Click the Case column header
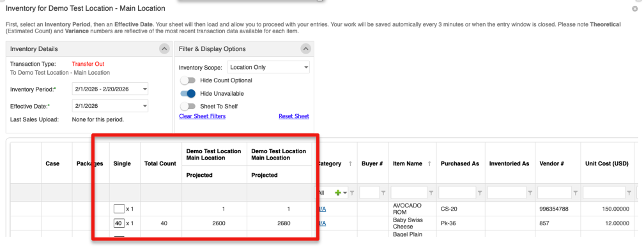 (52, 163)
